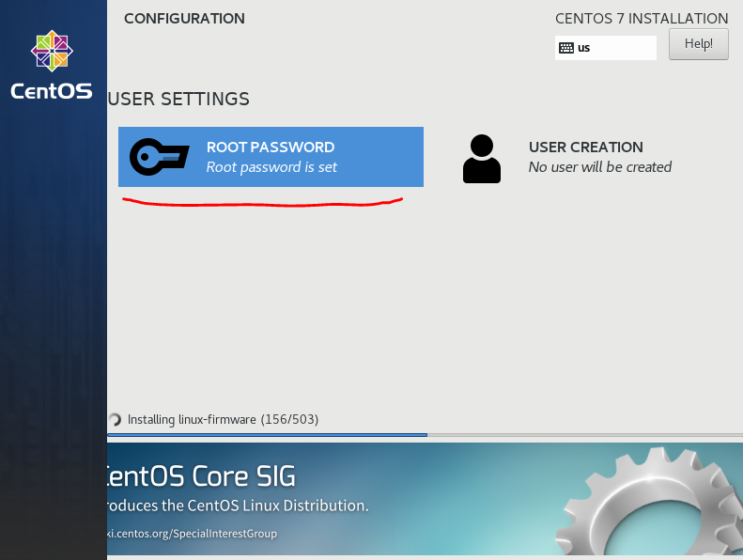This screenshot has width=743, height=560.
Task: Click the keyboard icon beside us
Action: [x=566, y=48]
